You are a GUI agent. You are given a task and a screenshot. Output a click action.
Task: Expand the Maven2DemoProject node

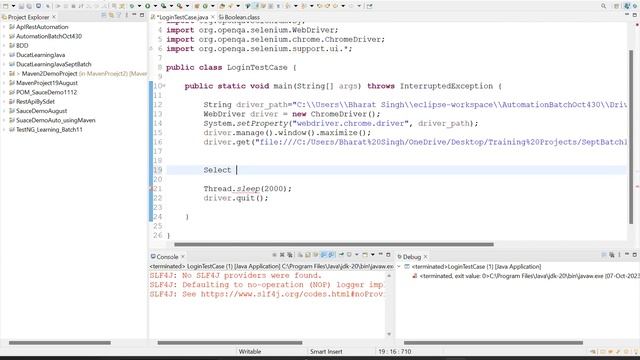[4, 74]
